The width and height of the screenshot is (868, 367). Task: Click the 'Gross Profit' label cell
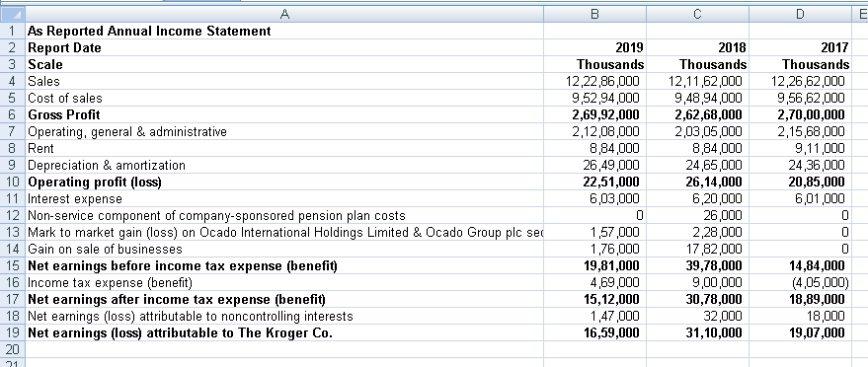click(284, 114)
